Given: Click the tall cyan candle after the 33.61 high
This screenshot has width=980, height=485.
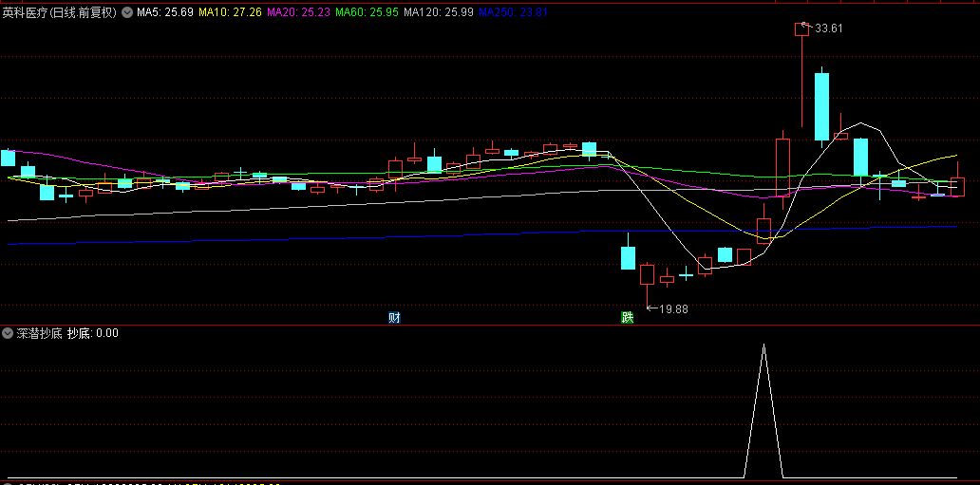Looking at the screenshot, I should point(821,106).
